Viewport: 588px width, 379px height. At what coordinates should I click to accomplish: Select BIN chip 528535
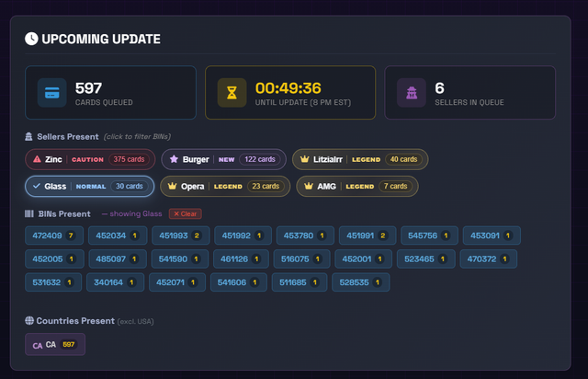361,282
